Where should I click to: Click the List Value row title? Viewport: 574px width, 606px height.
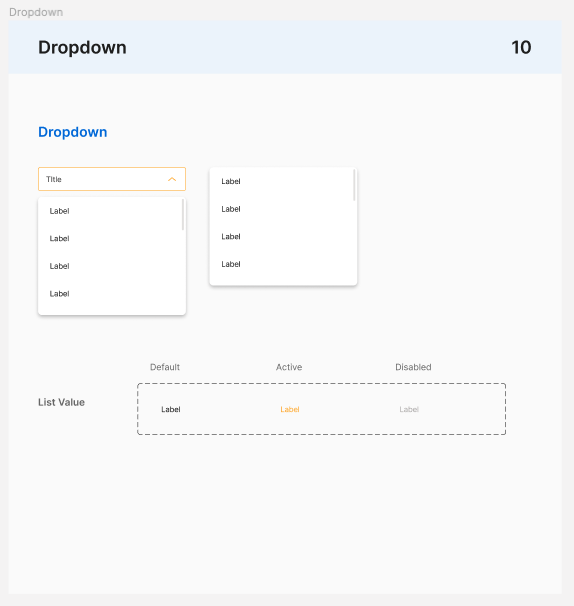tap(61, 402)
